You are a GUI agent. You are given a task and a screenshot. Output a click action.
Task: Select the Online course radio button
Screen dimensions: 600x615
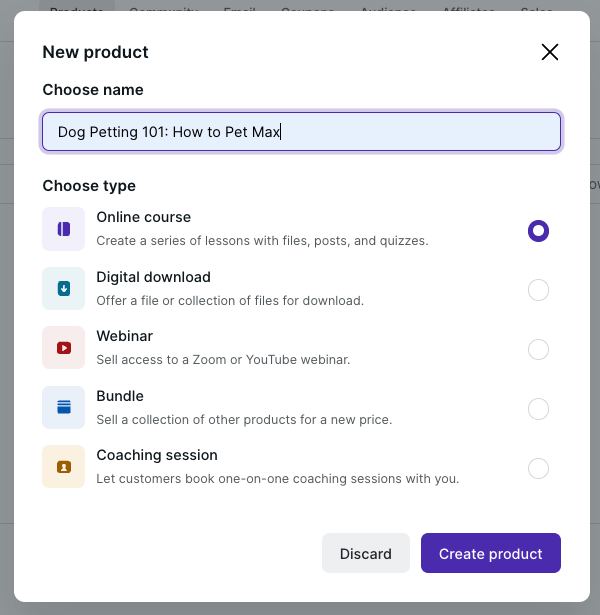[x=538, y=231]
